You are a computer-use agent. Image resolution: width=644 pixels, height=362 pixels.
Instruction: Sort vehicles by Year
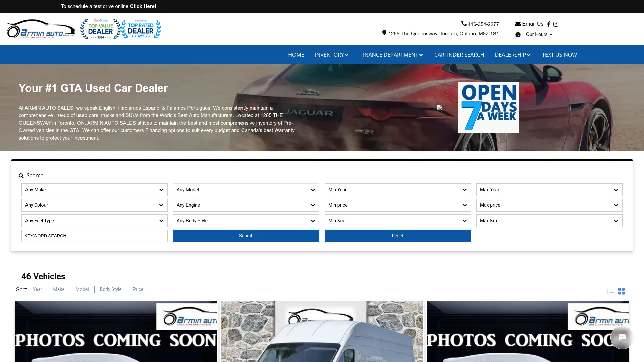[x=37, y=289]
